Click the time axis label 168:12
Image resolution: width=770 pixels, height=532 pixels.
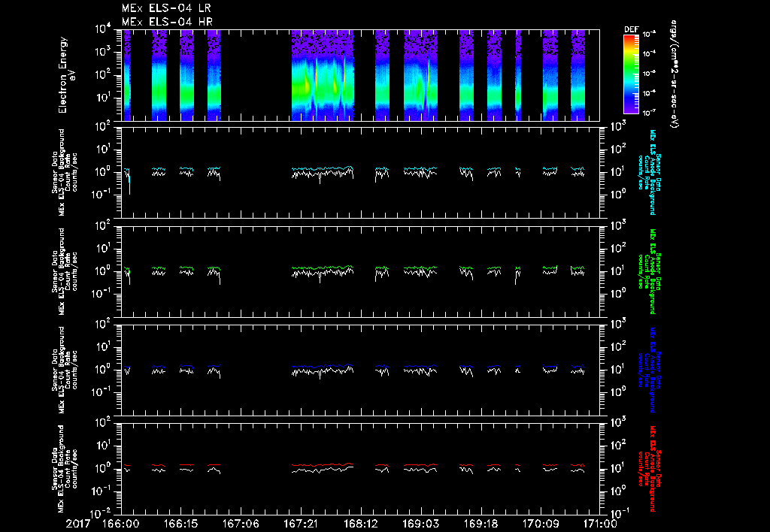360,524
